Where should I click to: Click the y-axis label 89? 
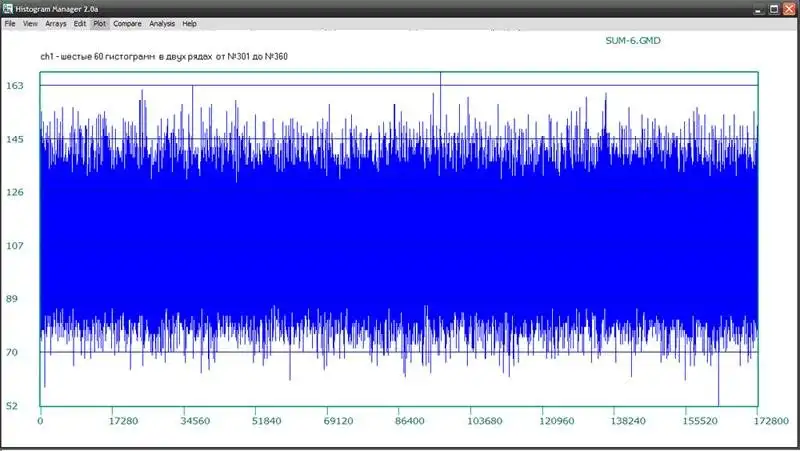(12, 299)
